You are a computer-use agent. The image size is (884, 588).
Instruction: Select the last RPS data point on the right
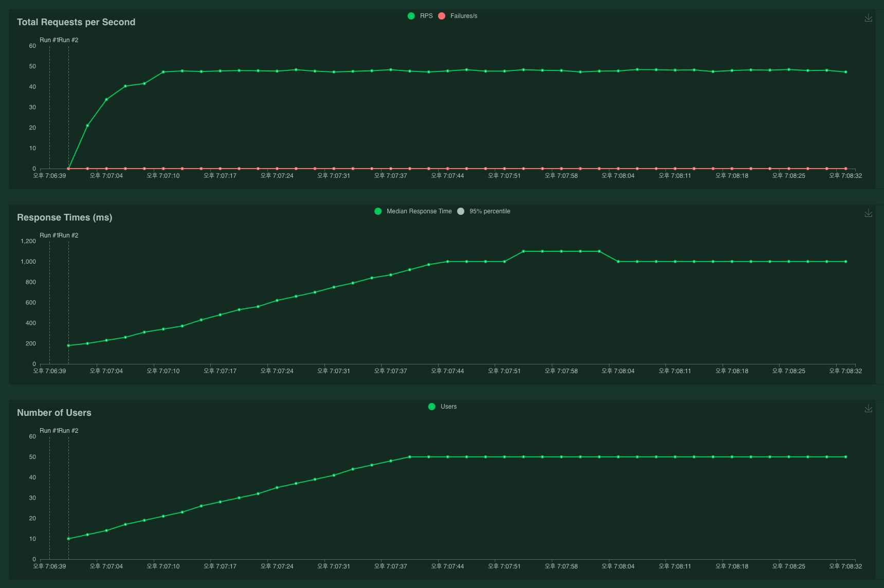point(845,72)
